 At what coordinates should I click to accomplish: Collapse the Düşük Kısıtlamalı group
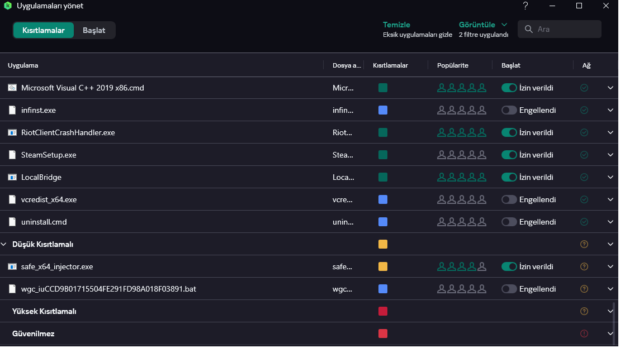4,244
